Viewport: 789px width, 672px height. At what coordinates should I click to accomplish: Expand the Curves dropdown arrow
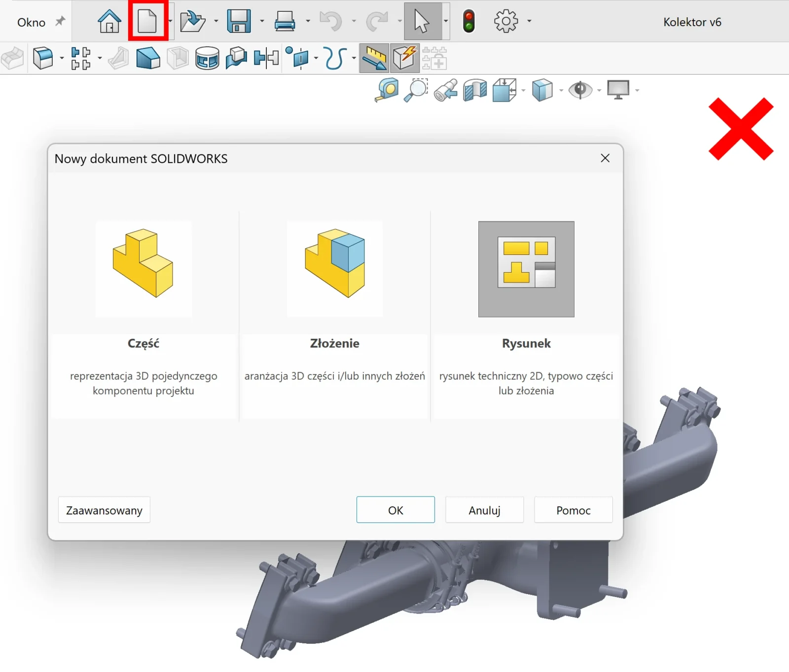coord(354,58)
